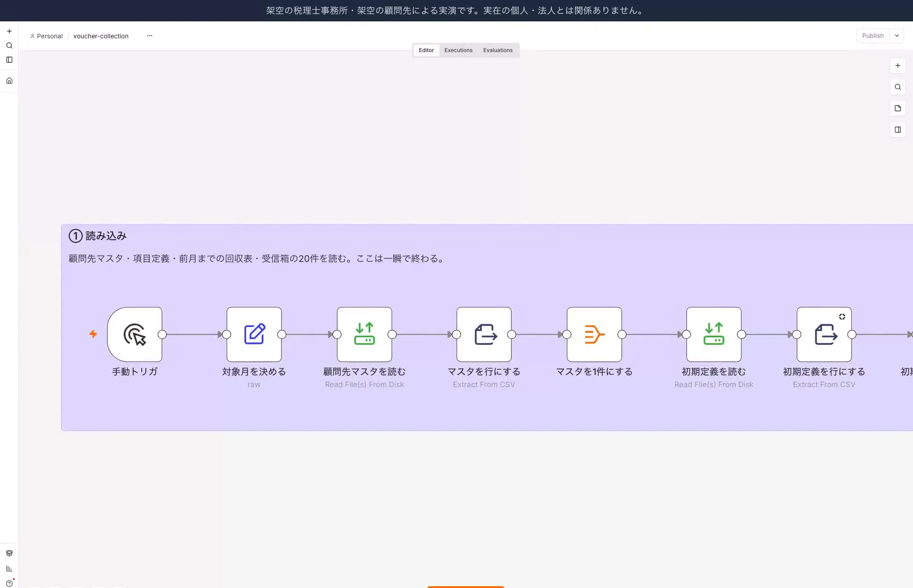Open help question mark icon in sidebar
This screenshot has width=913, height=588.
[x=9, y=583]
